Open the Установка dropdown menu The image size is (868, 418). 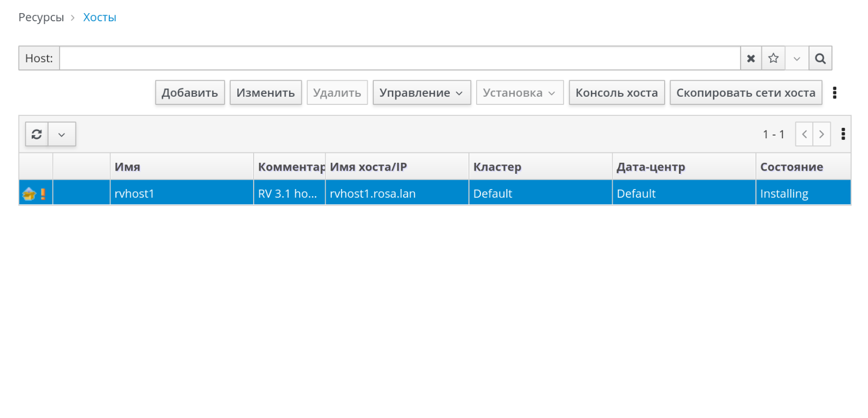pyautogui.click(x=519, y=93)
